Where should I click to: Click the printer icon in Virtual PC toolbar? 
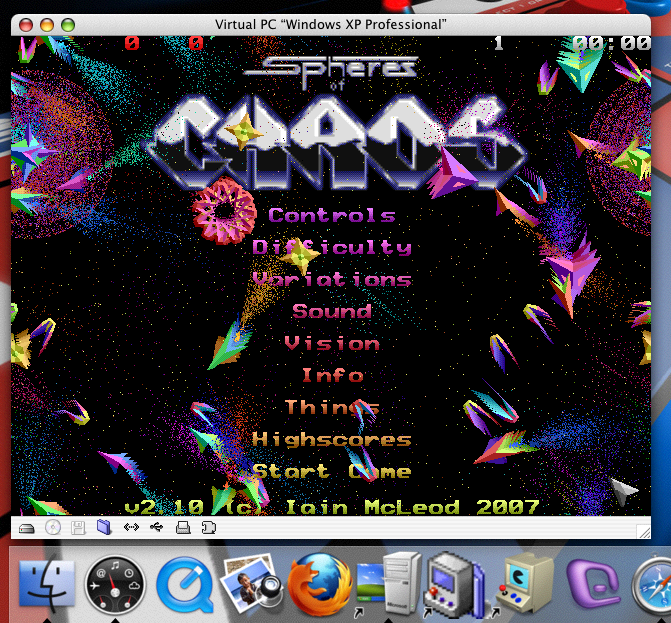[x=183, y=528]
